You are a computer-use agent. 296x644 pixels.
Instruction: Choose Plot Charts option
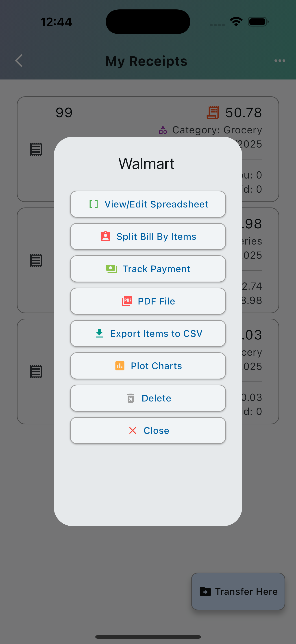pos(156,366)
